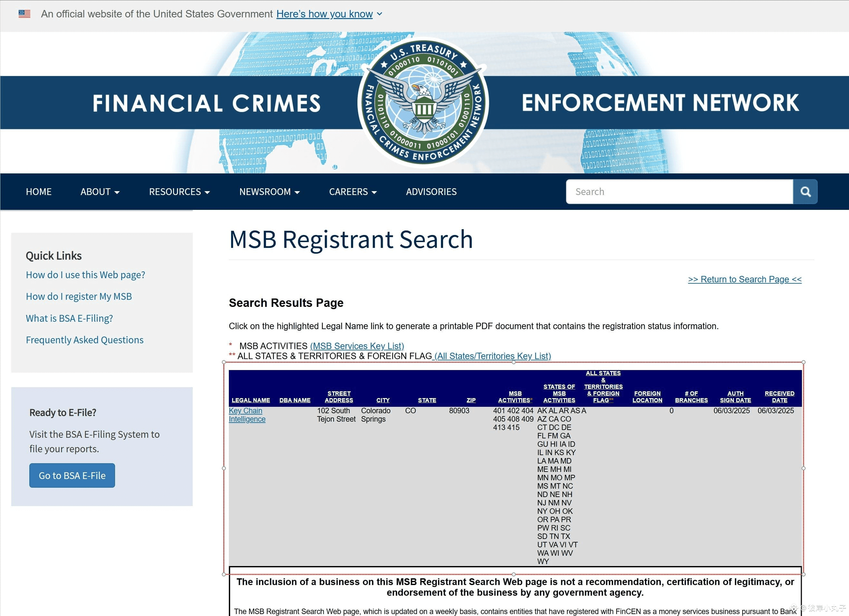The image size is (849, 616).
Task: Sort by LEGAL NAME column header
Action: (x=250, y=400)
